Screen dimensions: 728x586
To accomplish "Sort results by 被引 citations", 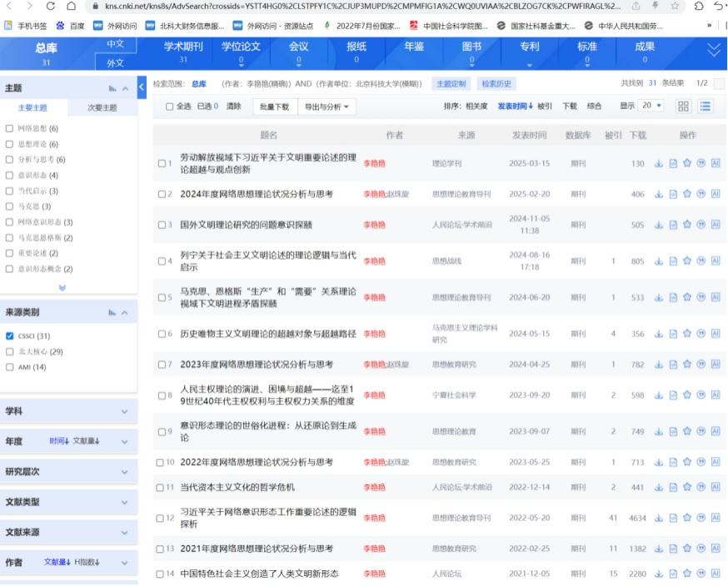I will point(545,107).
